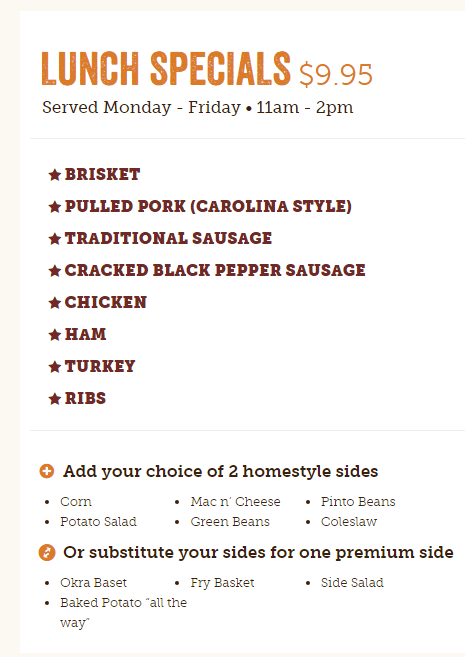Click the star icon beside Pulled Pork
Viewport: 465px width, 657px height.
point(55,206)
